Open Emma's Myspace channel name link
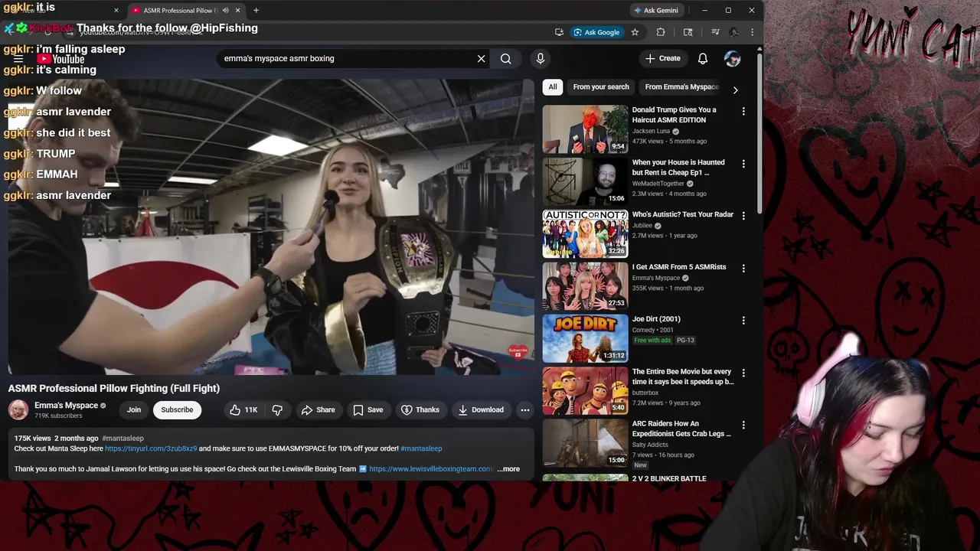This screenshot has width=980, height=551. coord(66,406)
